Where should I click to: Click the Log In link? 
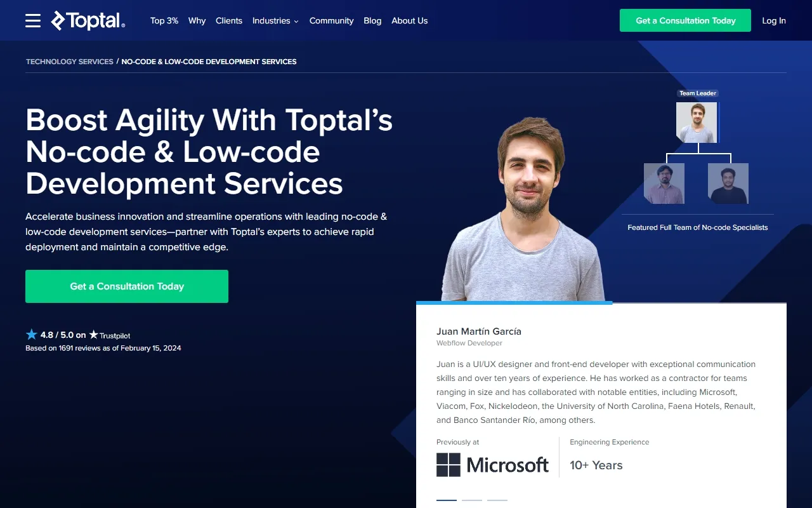tap(774, 20)
